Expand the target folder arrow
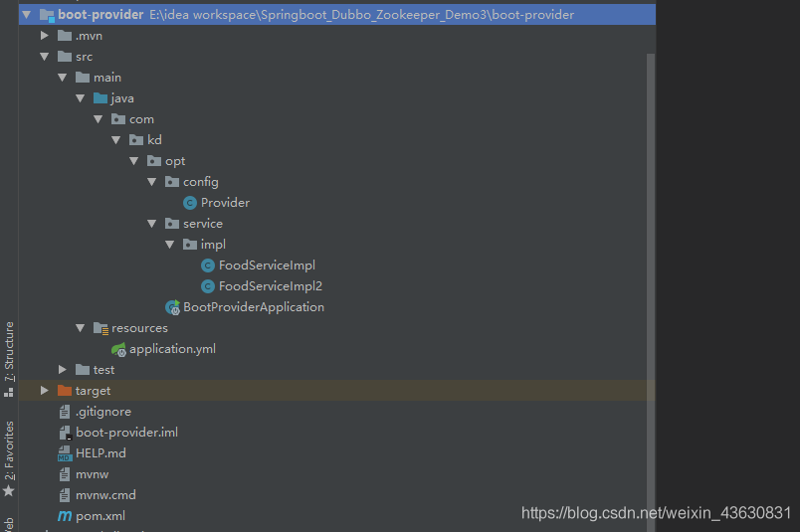This screenshot has width=800, height=532. (x=45, y=391)
